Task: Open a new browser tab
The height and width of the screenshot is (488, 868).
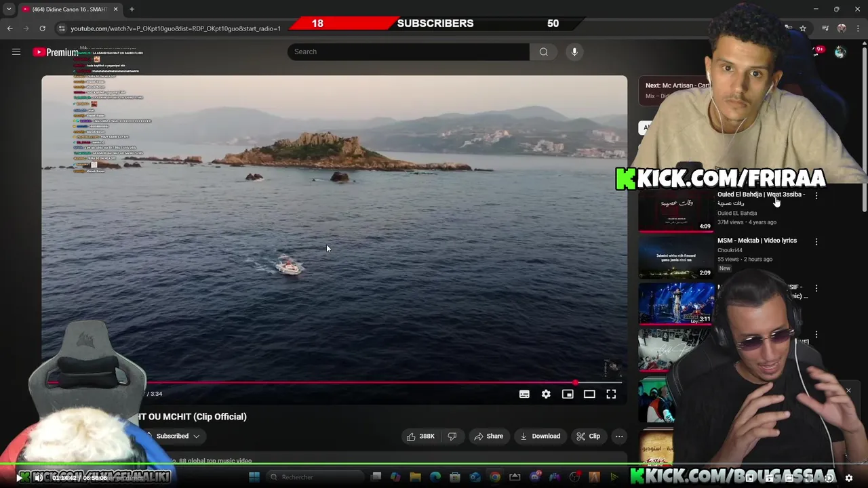Action: pyautogui.click(x=132, y=9)
